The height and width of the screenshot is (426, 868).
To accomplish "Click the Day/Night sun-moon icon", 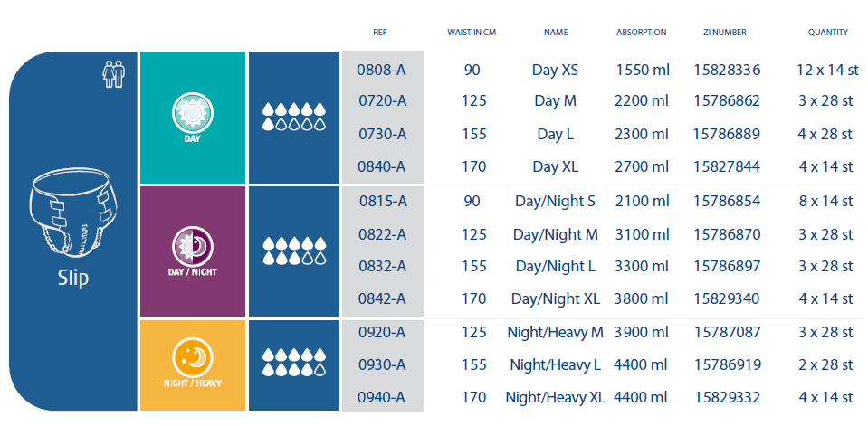I will tap(193, 247).
